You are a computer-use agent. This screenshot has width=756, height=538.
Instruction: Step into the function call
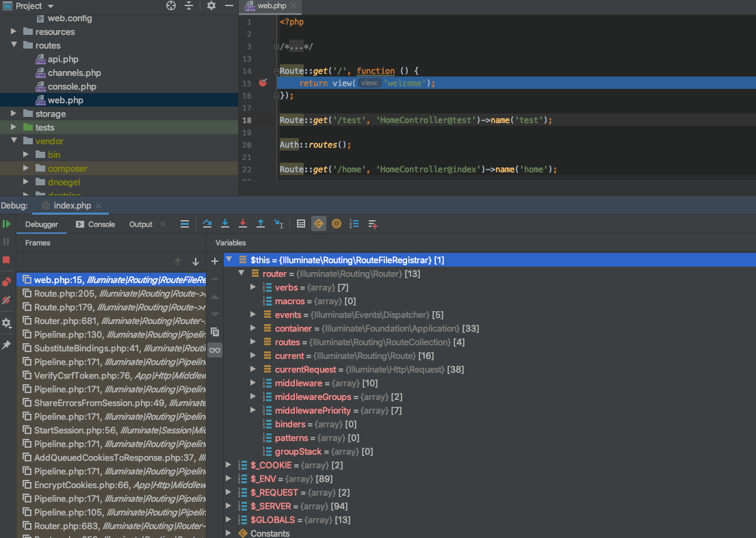(225, 224)
